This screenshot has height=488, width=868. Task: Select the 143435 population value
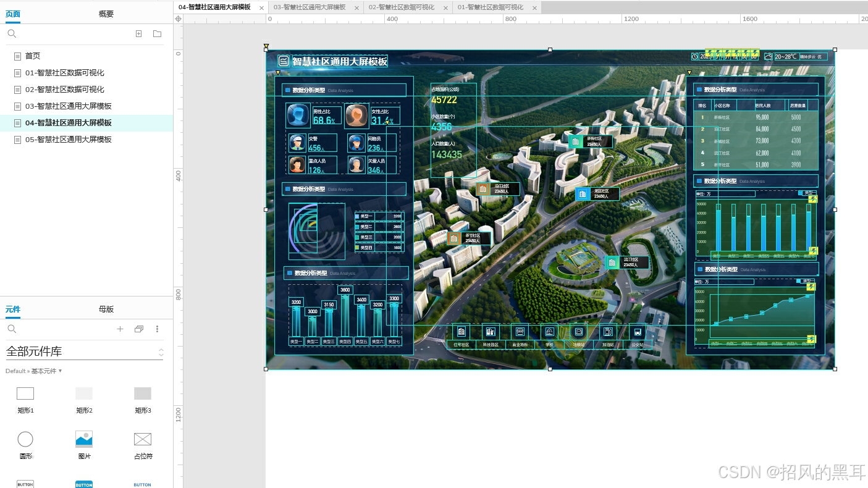click(x=447, y=154)
